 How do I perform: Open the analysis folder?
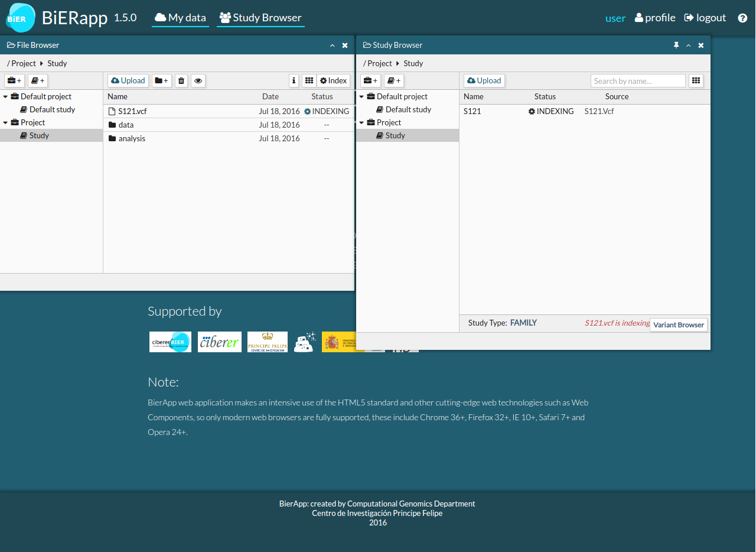[229, 138]
